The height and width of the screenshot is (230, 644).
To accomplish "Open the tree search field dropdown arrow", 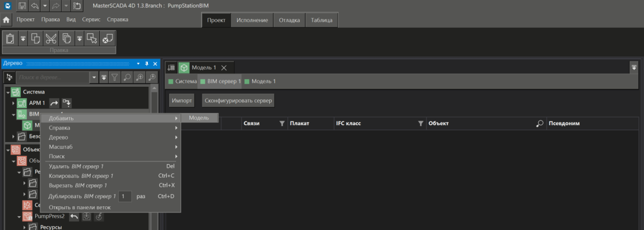I will coord(94,77).
